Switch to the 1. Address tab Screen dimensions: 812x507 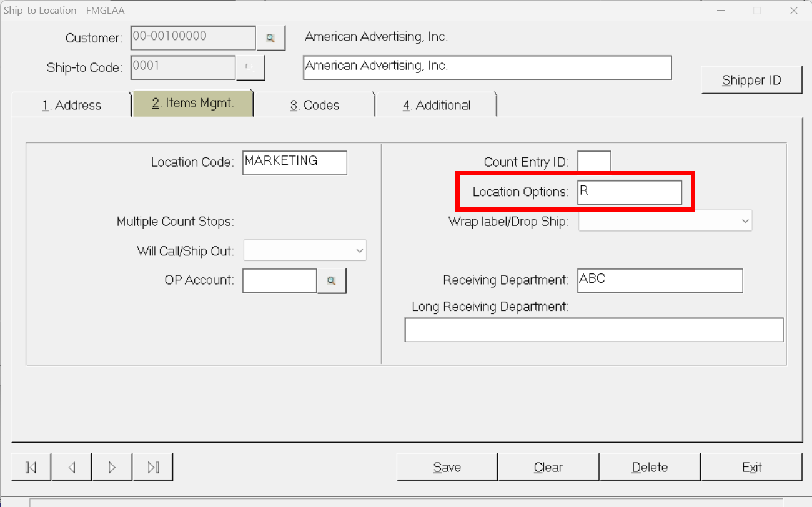[x=71, y=105]
